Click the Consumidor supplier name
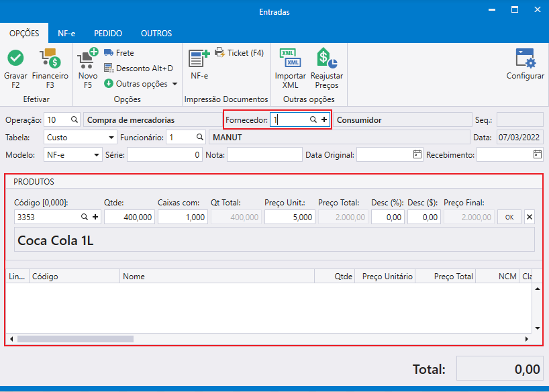Viewport: 549px width, 392px height. coord(359,119)
